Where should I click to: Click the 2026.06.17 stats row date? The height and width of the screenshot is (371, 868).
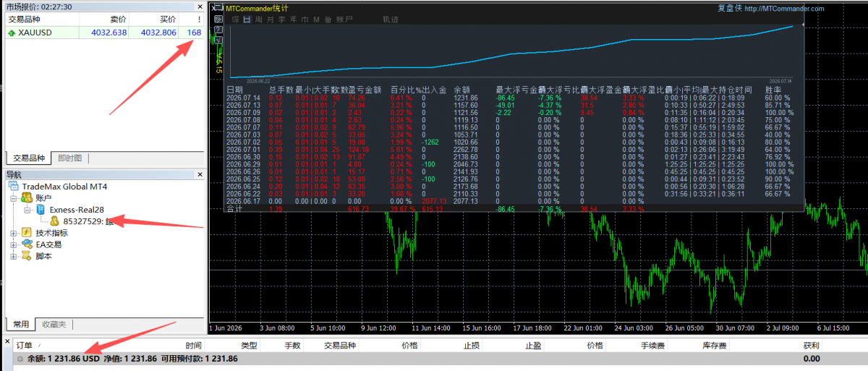[x=243, y=202]
